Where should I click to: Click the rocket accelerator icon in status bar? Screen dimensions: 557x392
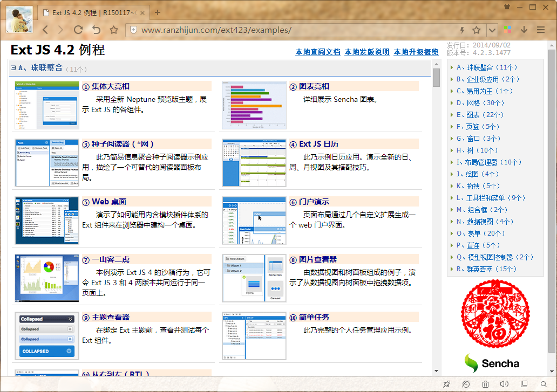click(446, 384)
